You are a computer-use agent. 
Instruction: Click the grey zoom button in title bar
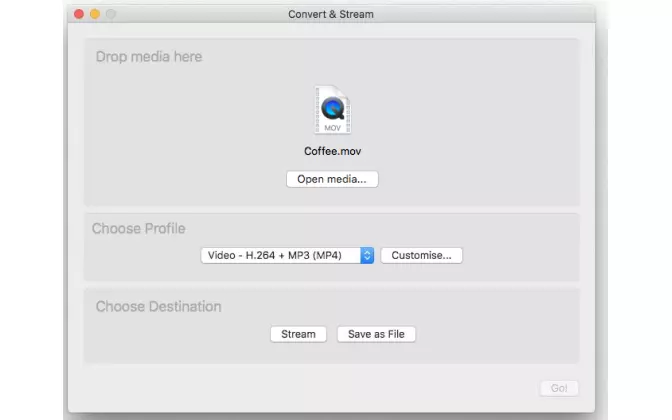point(111,14)
